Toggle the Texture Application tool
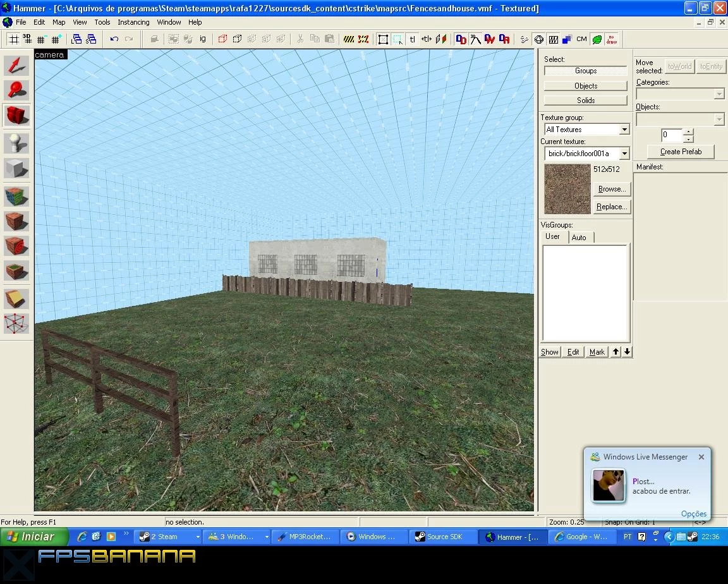This screenshot has width=728, height=584. [x=16, y=196]
